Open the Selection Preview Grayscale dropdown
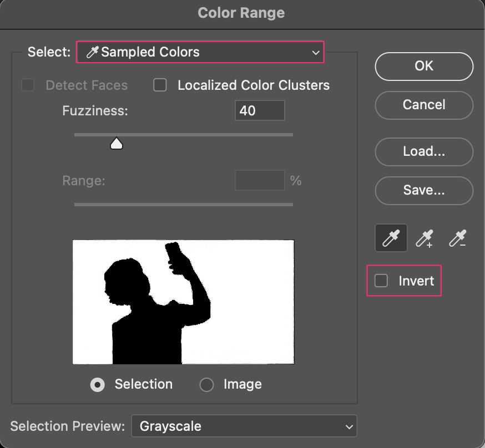The width and height of the screenshot is (485, 448). click(x=244, y=426)
